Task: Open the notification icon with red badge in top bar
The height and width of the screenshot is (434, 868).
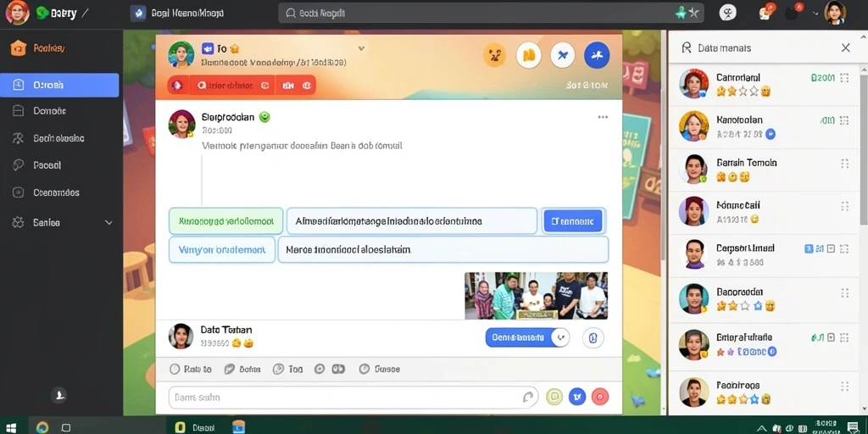Action: pos(766,12)
